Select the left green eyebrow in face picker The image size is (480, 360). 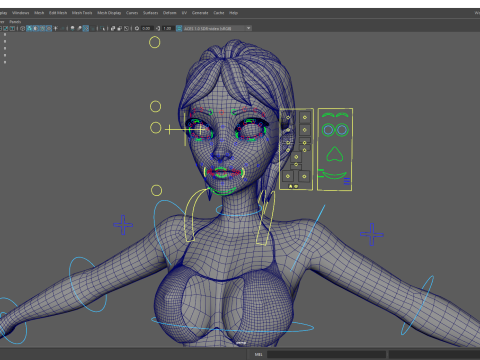click(328, 115)
